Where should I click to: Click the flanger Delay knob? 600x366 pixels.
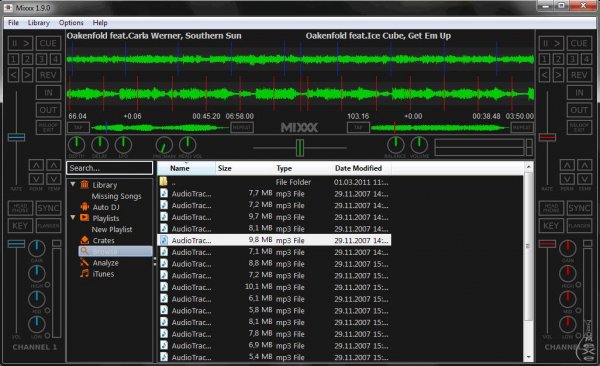coord(100,145)
